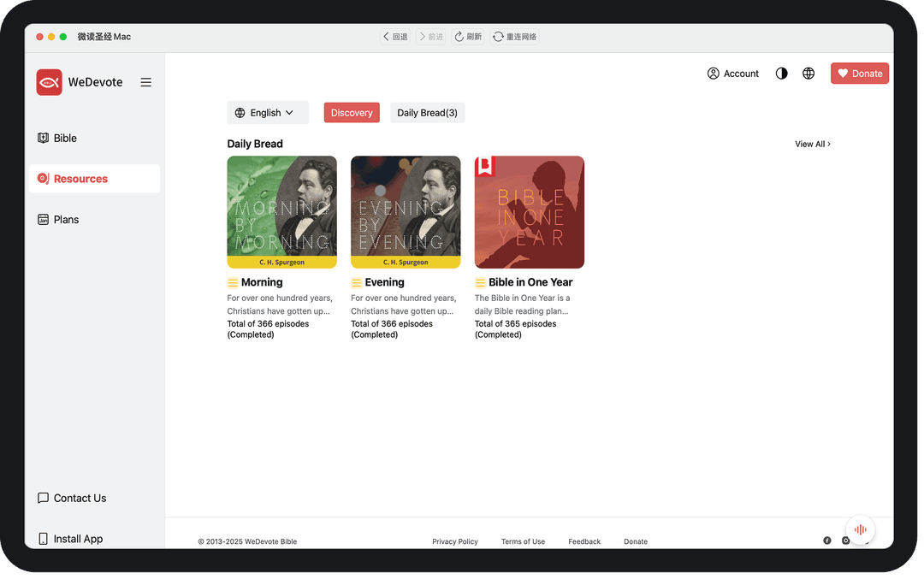The height and width of the screenshot is (579, 924).
Task: Select the Discovery tab
Action: 352,113
